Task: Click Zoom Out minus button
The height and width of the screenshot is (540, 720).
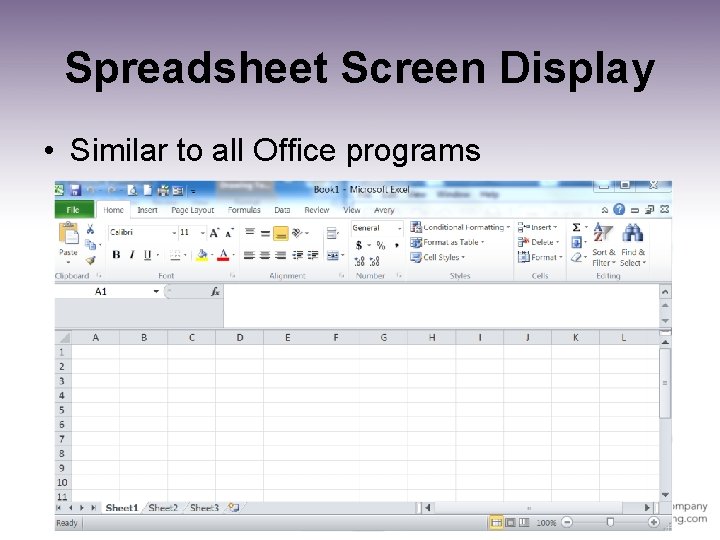Action: coord(567,523)
